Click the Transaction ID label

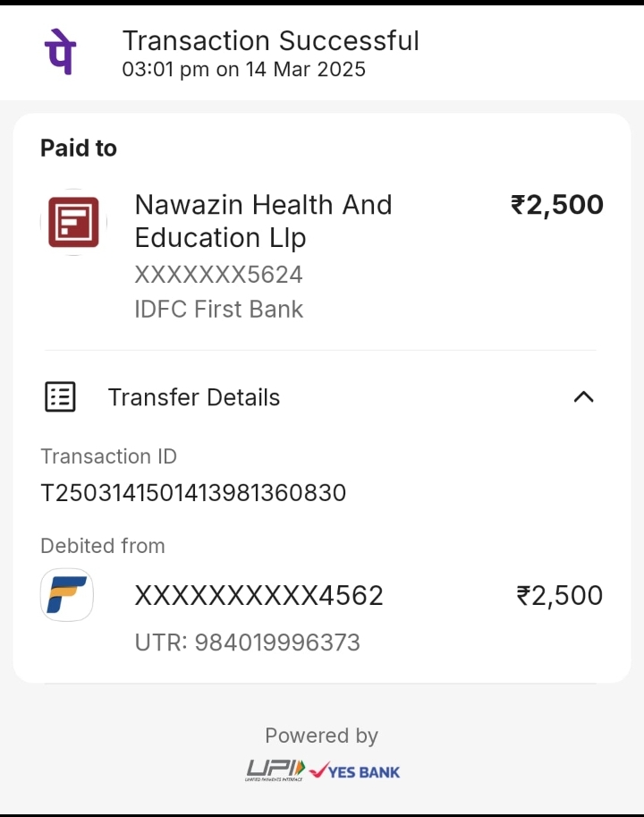108,456
